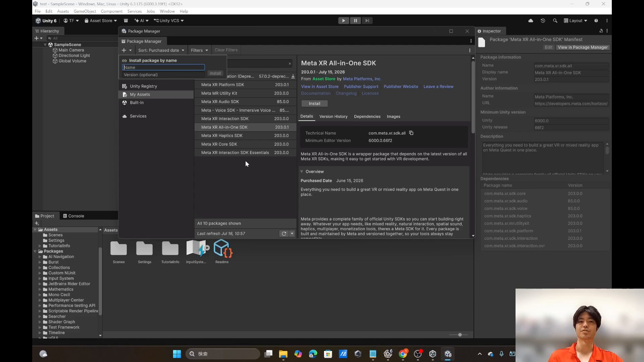This screenshot has height=362, width=644.
Task: Open the Filters dropdown
Action: [199, 50]
